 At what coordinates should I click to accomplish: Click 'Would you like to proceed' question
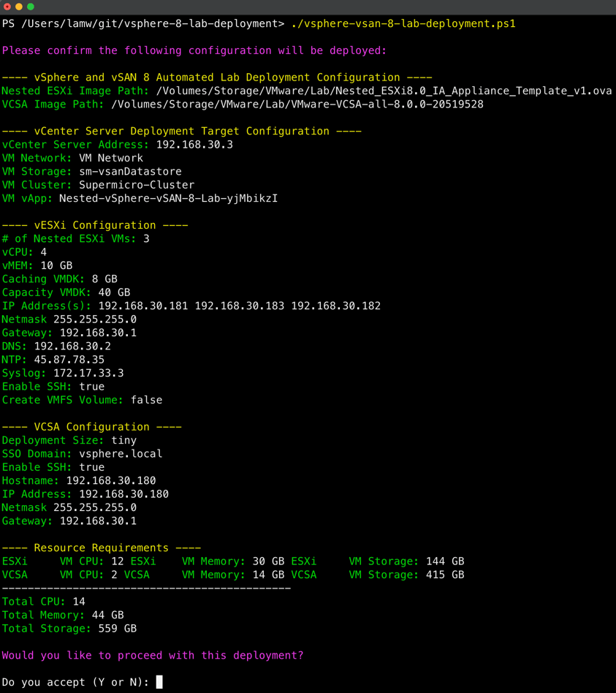coord(153,656)
